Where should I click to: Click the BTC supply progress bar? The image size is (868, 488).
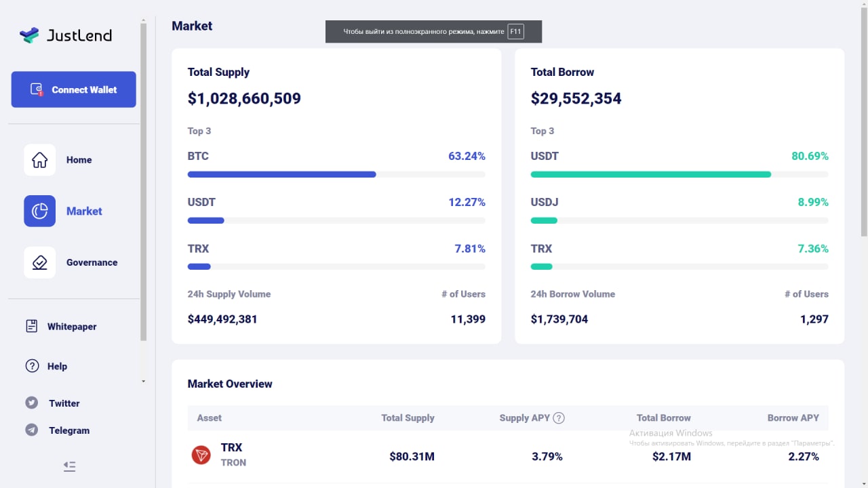[x=336, y=174]
